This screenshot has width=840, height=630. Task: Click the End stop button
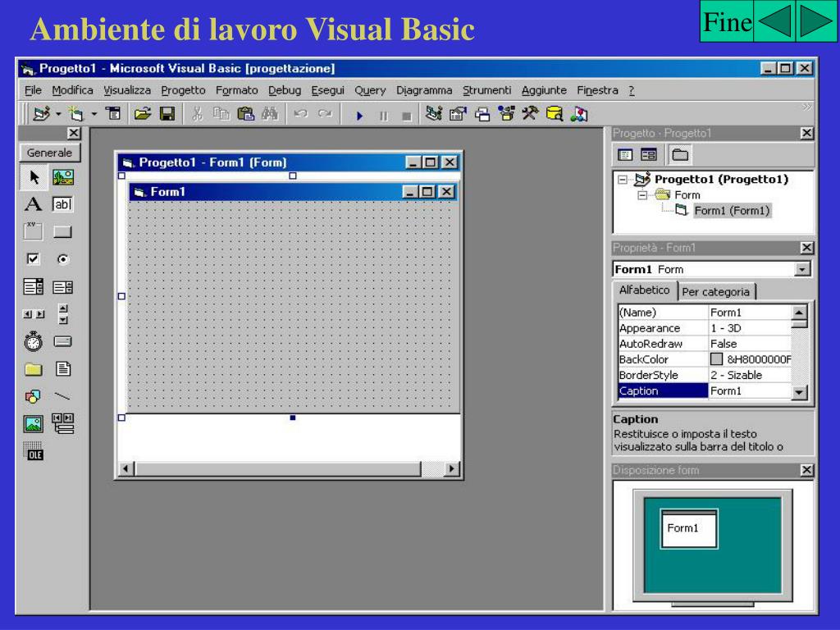coord(407,116)
